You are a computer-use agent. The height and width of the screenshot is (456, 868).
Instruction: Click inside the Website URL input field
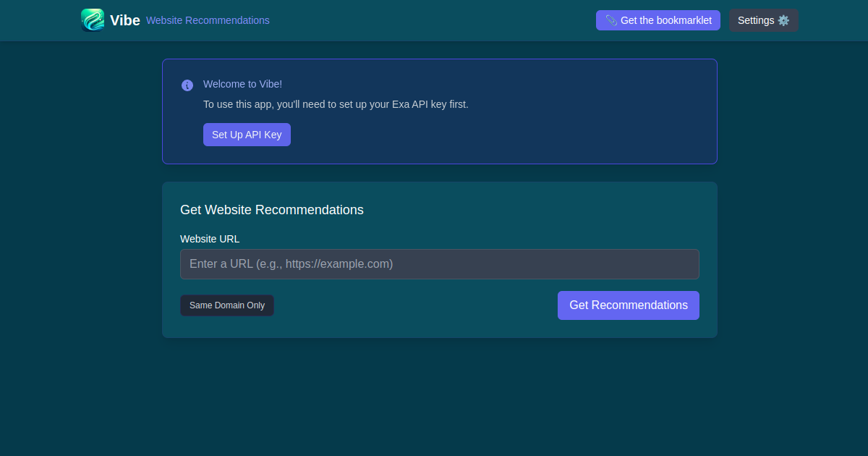(x=439, y=263)
